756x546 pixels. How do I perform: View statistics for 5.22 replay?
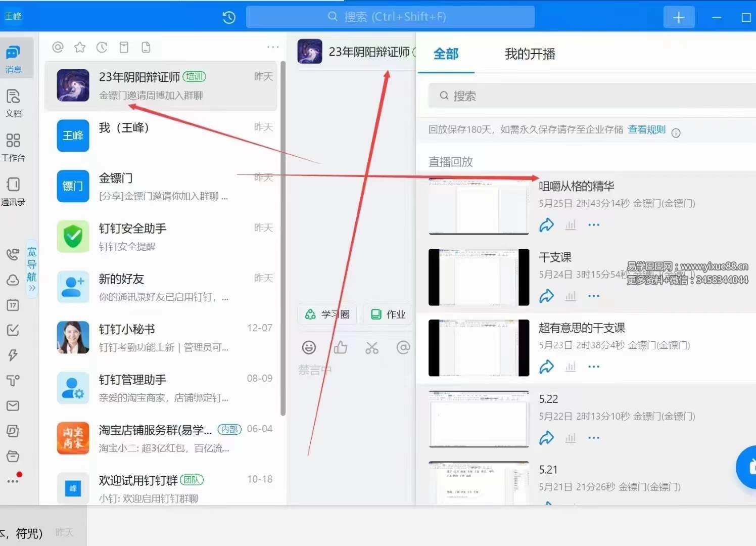[x=571, y=438]
